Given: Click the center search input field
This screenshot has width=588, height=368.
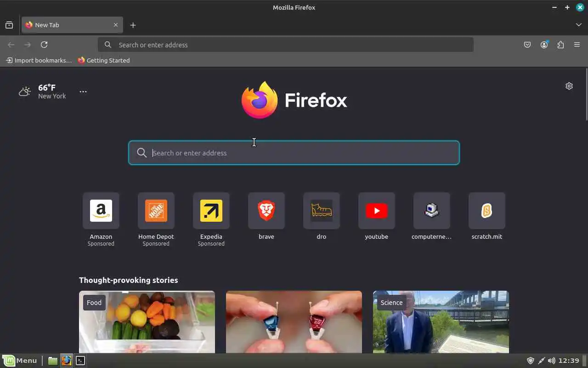Looking at the screenshot, I should (294, 153).
